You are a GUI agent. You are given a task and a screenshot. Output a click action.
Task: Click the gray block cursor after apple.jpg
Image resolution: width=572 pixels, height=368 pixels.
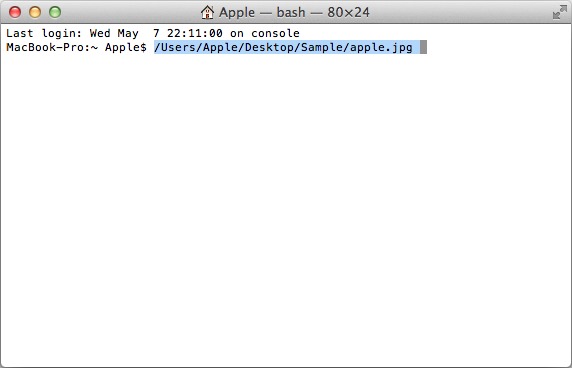coord(423,47)
